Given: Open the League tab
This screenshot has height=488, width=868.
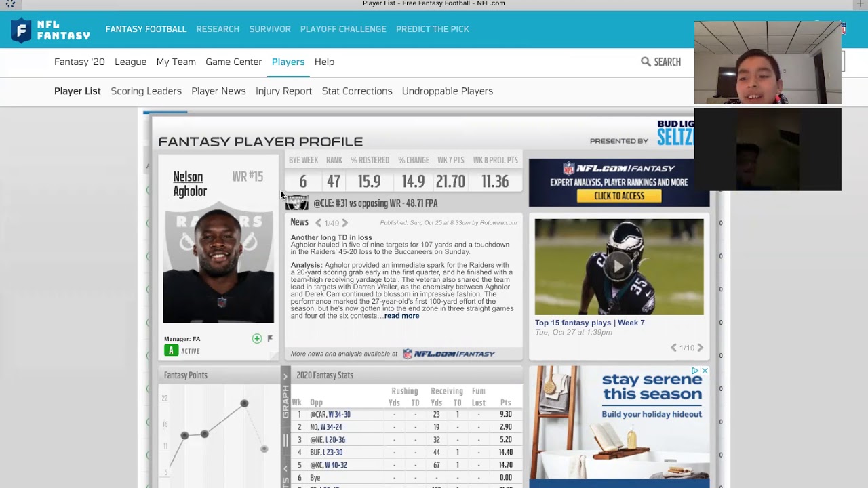Looking at the screenshot, I should 130,62.
